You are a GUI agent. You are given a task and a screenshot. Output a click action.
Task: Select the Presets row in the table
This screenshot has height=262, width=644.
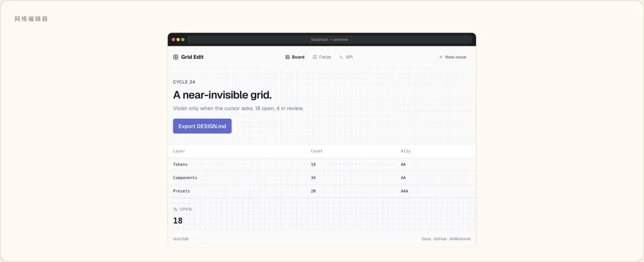(x=322, y=191)
